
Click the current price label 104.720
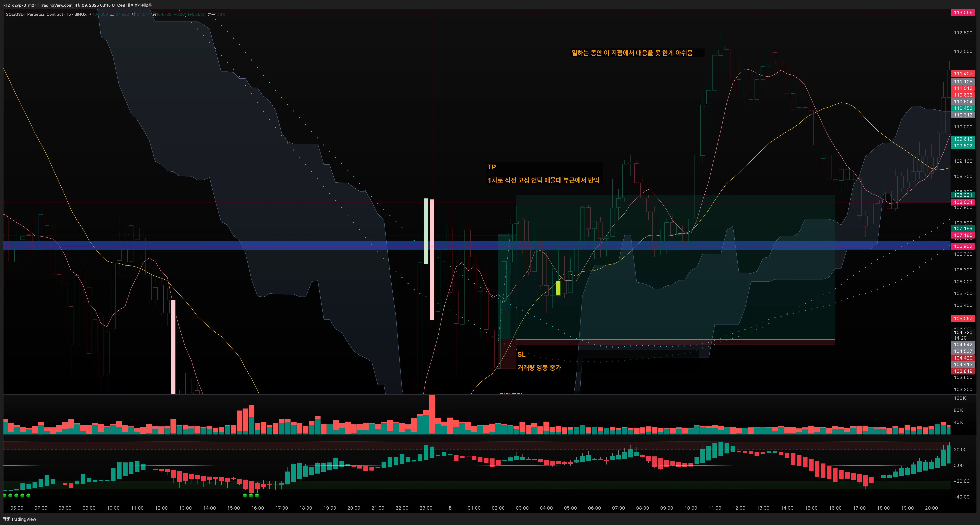963,333
